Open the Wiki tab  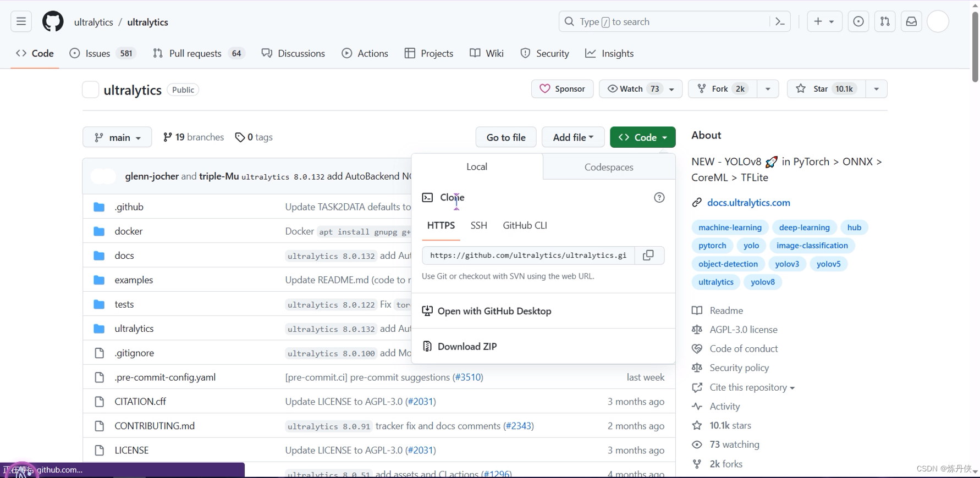click(487, 53)
